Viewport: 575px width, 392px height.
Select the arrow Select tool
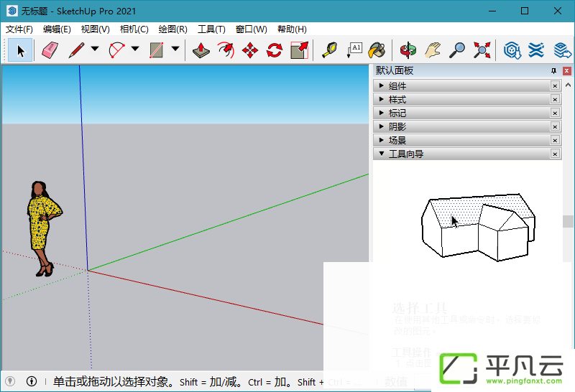coord(20,50)
